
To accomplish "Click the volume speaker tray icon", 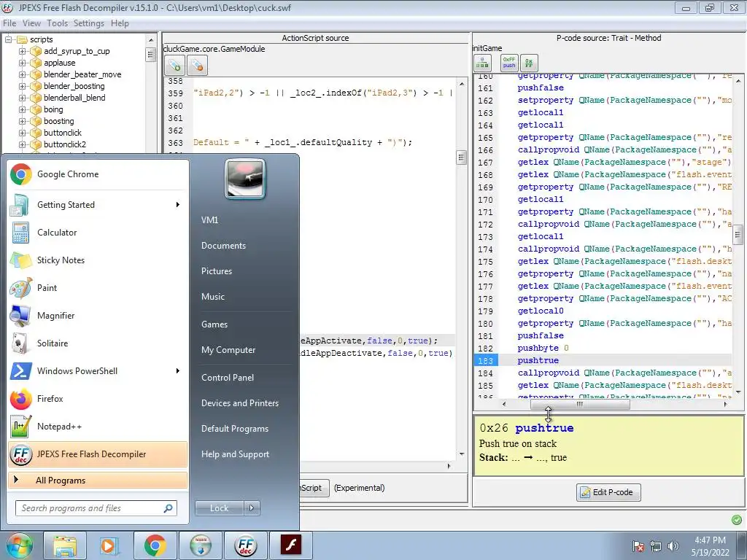I will point(673,546).
